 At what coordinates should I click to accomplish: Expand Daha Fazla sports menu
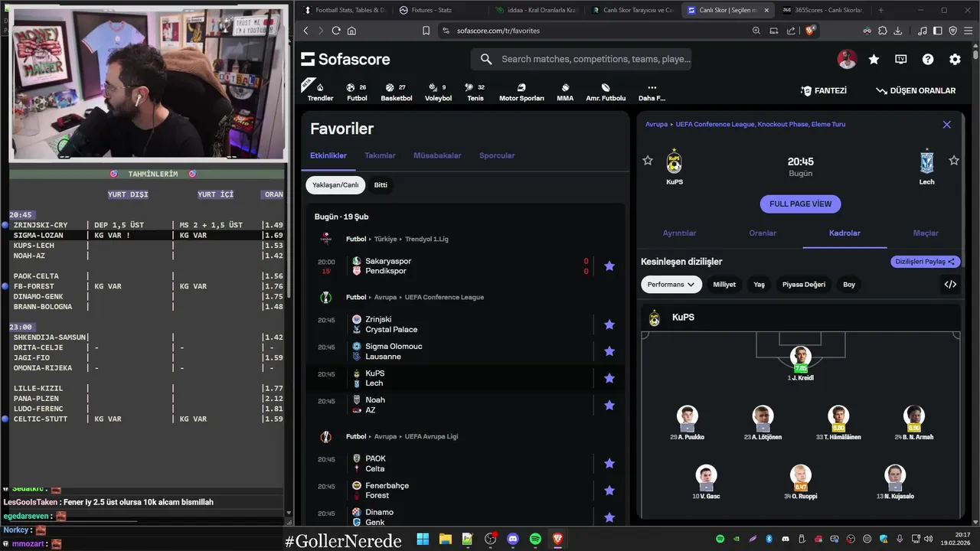click(x=652, y=92)
